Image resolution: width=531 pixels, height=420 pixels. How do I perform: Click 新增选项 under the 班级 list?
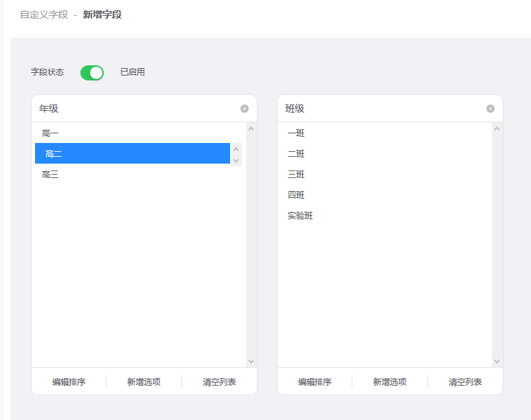pos(389,382)
